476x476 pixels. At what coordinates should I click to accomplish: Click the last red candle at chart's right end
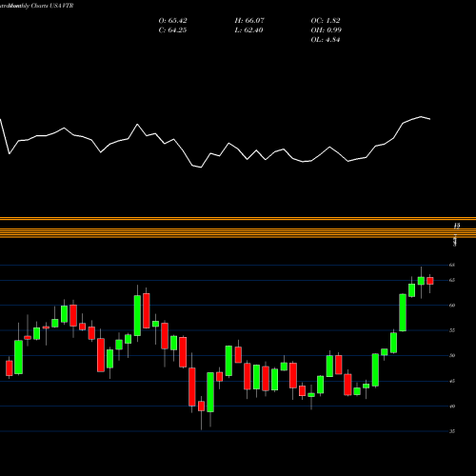[430, 281]
